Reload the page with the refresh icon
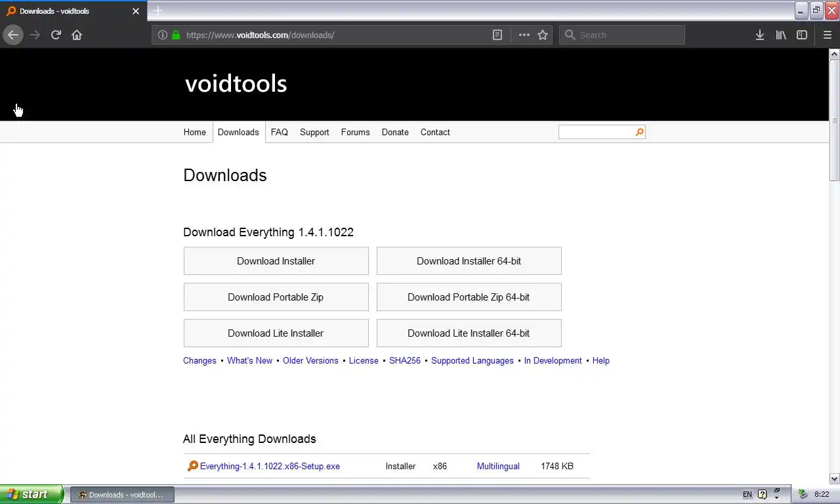Viewport: 840px width, 504px height. coord(56,35)
